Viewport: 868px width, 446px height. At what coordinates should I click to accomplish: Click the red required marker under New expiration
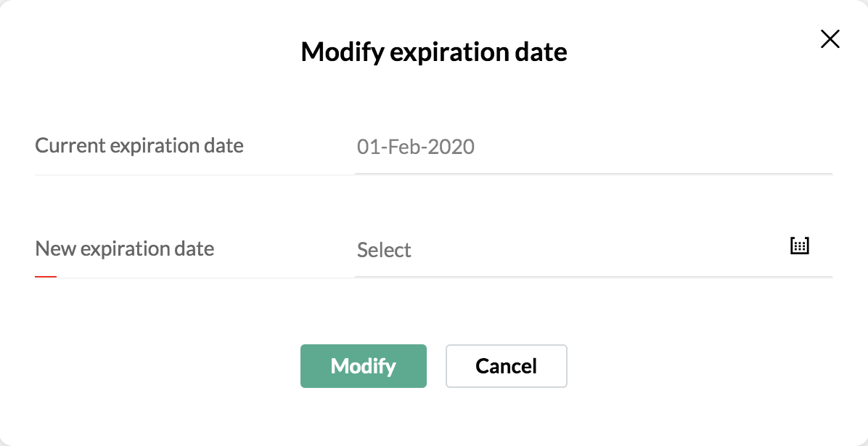[x=46, y=276]
